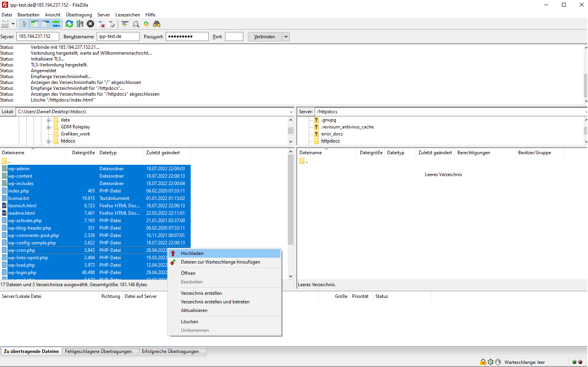Image resolution: width=588 pixels, height=367 pixels.
Task: Open the Lesezeichen menu
Action: click(x=128, y=15)
